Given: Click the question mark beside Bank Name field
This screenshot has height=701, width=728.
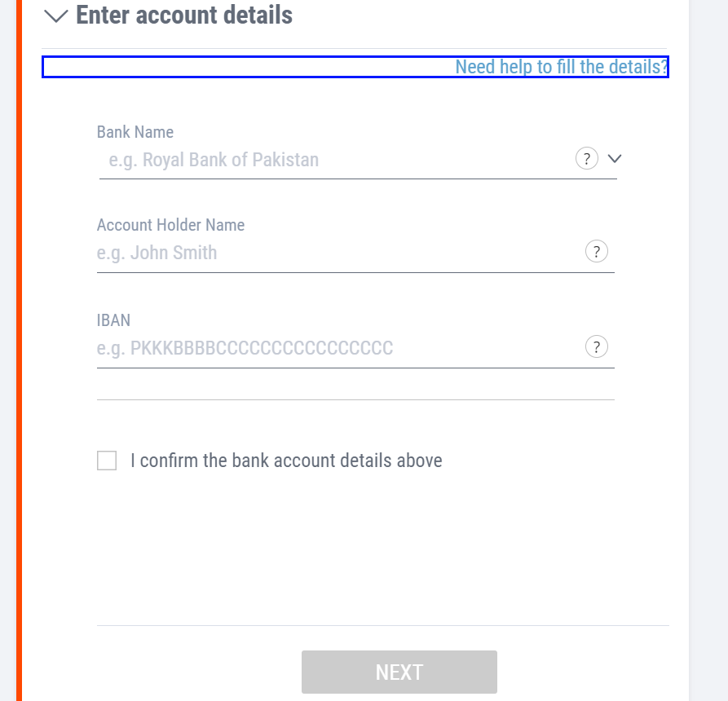Looking at the screenshot, I should 587,158.
